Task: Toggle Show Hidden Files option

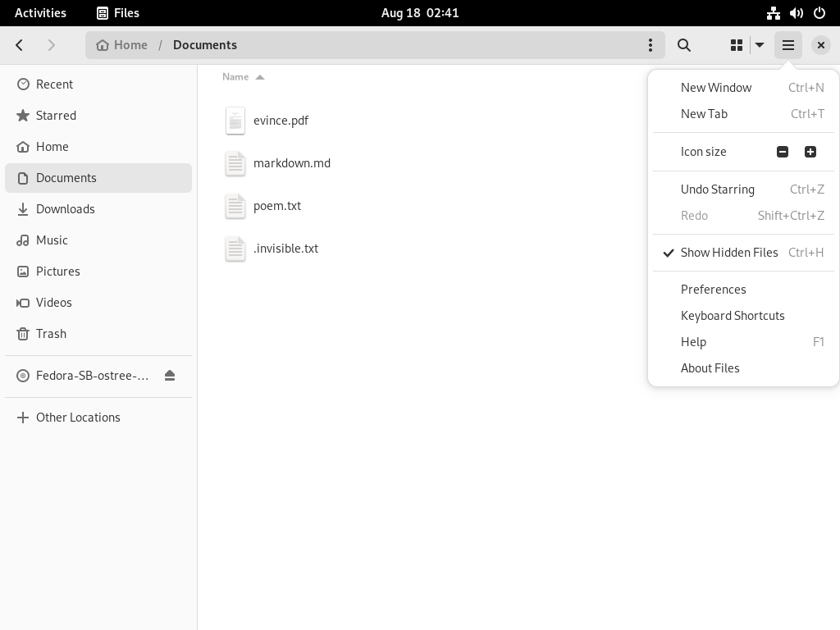Action: point(743,253)
